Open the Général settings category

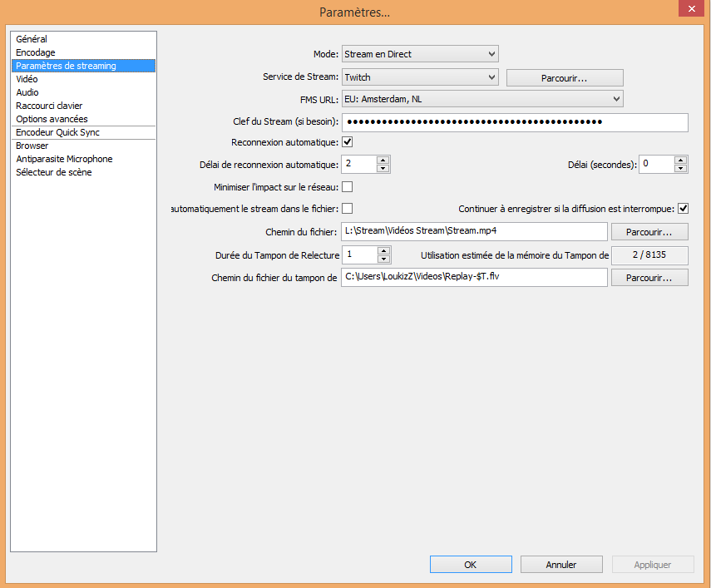pyautogui.click(x=83, y=39)
